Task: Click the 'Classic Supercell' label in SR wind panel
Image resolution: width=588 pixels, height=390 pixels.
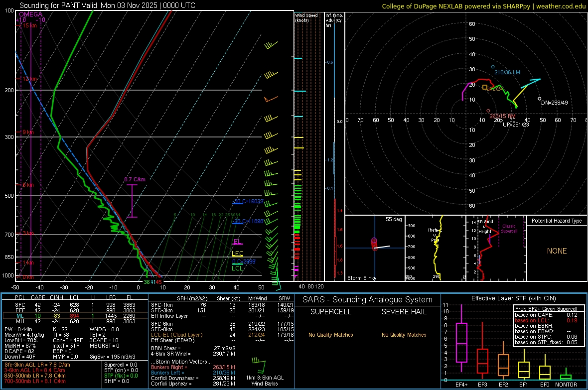Action: coord(509,229)
